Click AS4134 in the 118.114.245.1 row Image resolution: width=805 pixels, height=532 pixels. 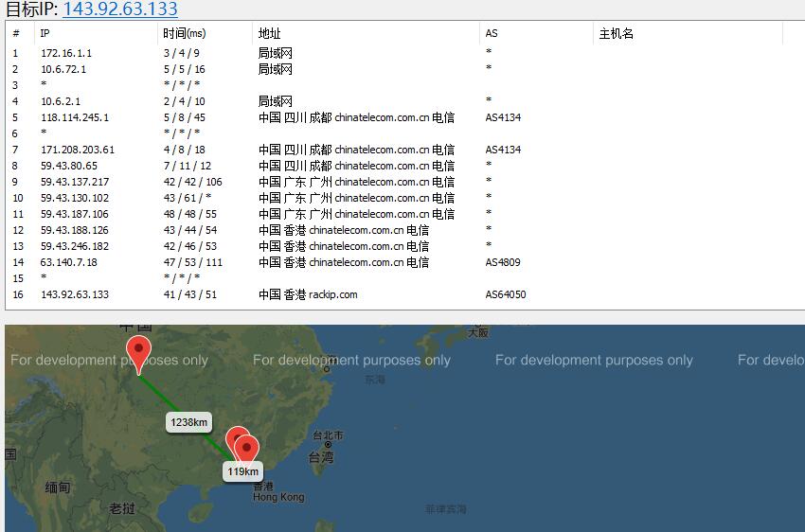point(503,117)
